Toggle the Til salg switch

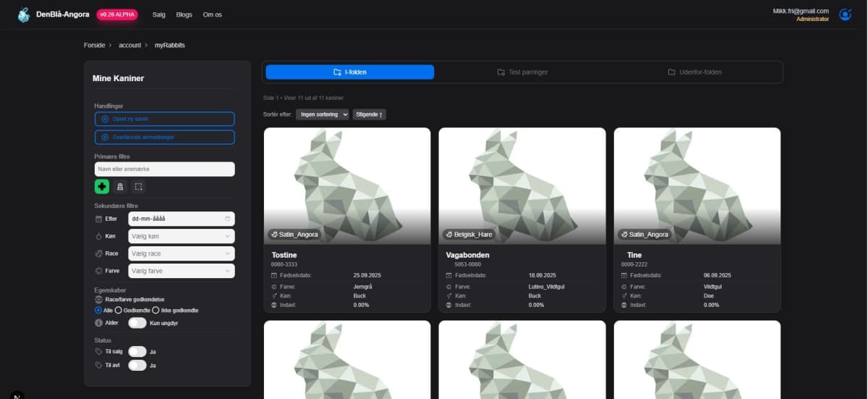[137, 351]
